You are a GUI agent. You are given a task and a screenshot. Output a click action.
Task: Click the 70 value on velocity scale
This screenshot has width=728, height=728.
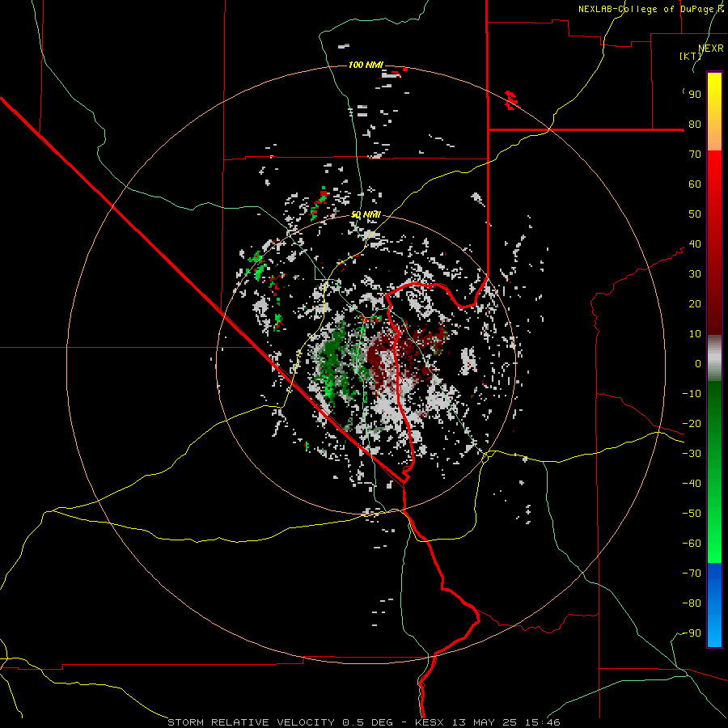point(695,154)
